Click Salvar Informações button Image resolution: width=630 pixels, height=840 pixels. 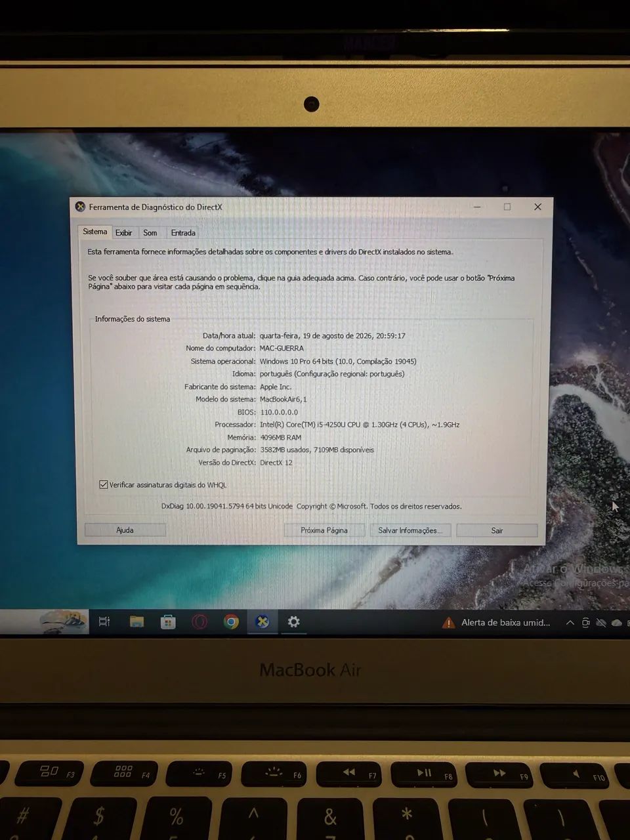point(410,530)
